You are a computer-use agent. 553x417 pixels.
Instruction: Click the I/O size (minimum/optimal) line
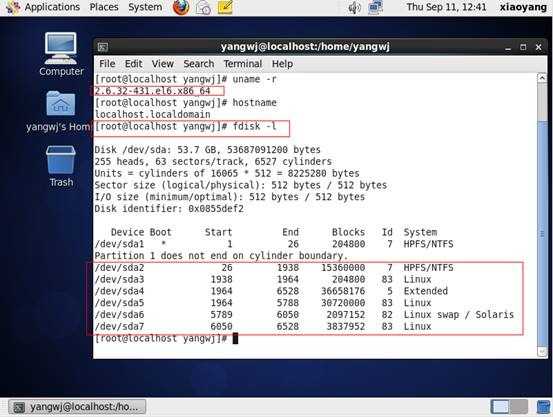(230, 197)
